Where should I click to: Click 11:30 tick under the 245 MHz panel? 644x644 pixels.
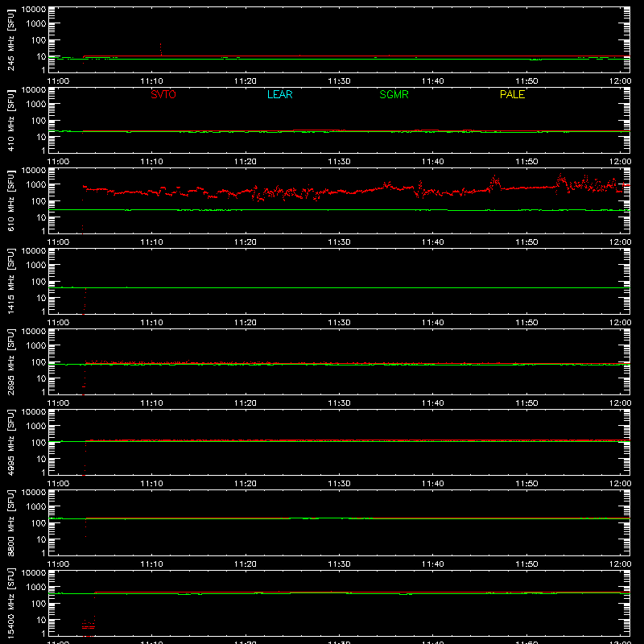click(x=339, y=81)
